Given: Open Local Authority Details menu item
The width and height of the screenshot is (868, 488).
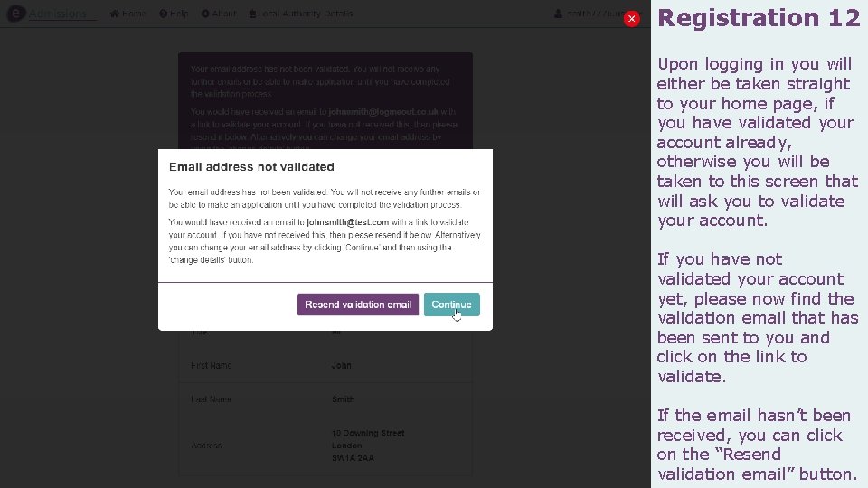Looking at the screenshot, I should tap(300, 14).
